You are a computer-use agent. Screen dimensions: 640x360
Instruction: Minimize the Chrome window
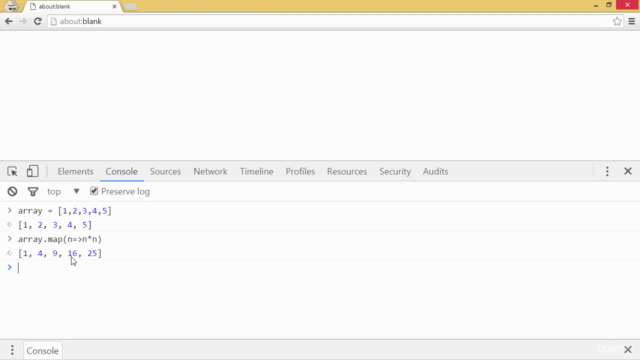tap(596, 5)
